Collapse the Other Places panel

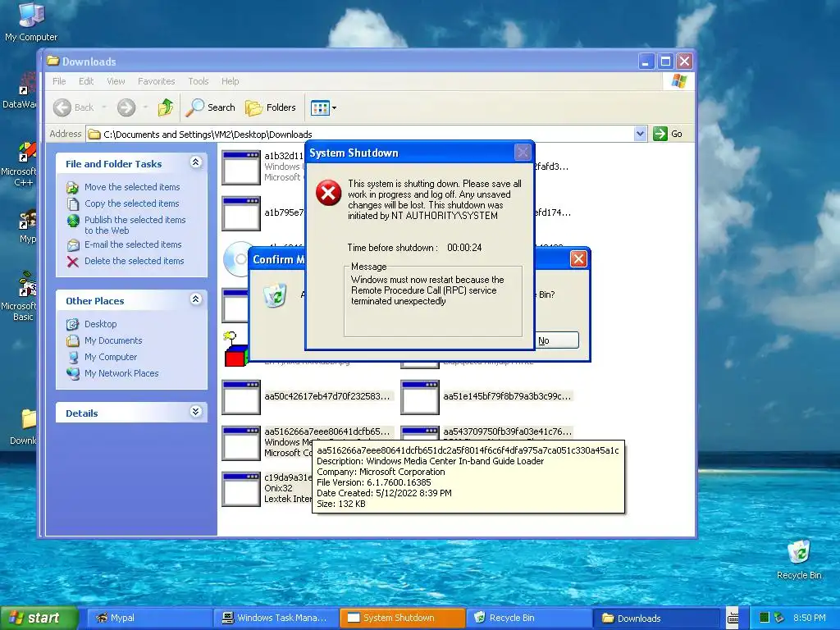(195, 299)
